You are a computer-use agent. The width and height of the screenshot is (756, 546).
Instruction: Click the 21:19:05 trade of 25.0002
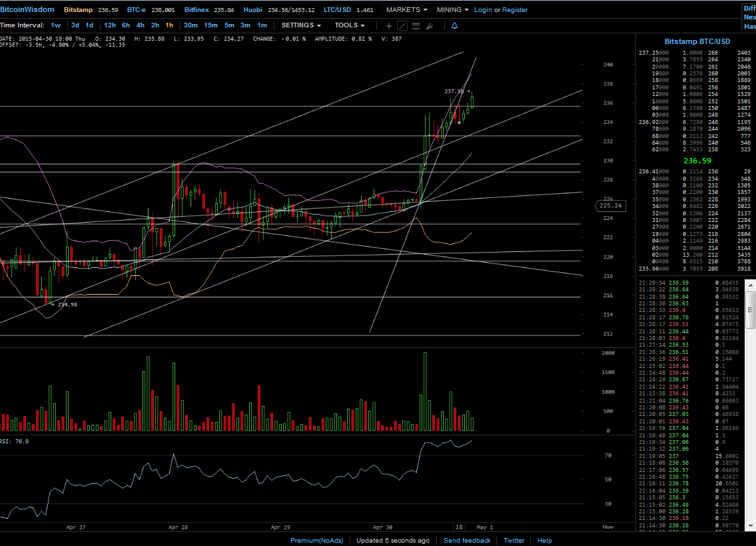689,456
